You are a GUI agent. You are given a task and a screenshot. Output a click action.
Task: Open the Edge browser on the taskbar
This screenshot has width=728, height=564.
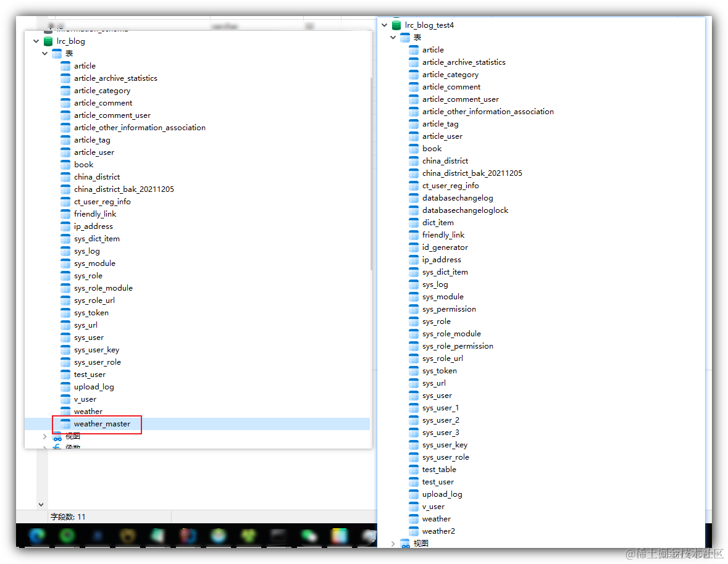click(x=37, y=536)
